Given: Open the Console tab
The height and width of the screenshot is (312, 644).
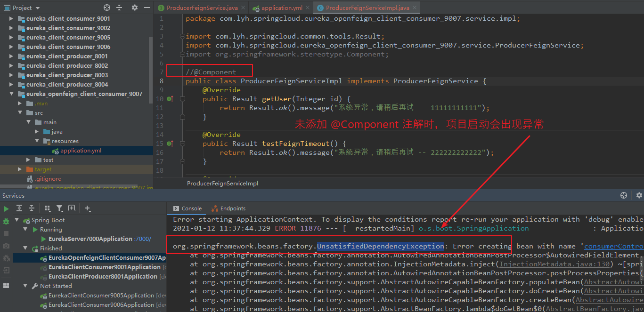Looking at the screenshot, I should click(x=187, y=208).
